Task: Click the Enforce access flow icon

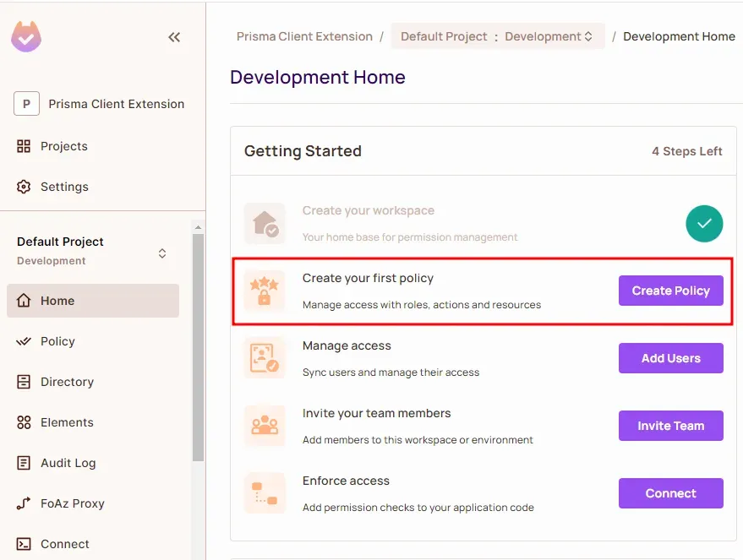Action: tap(264, 493)
